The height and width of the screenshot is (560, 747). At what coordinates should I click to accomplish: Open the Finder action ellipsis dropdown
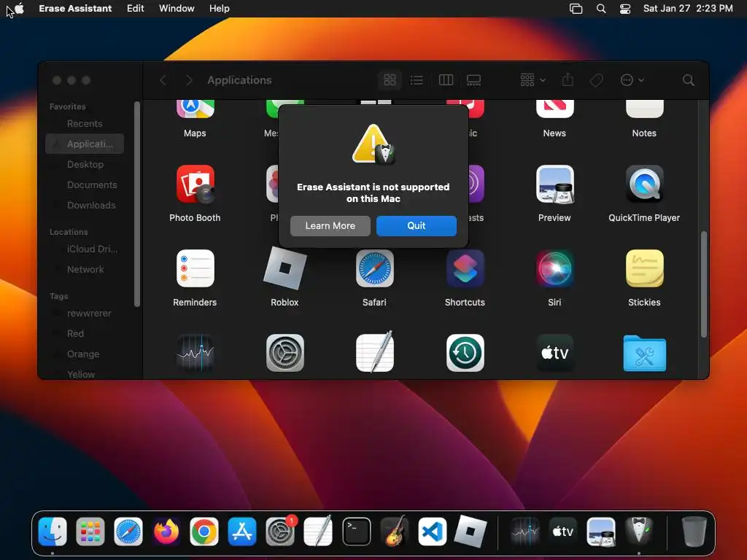click(632, 80)
